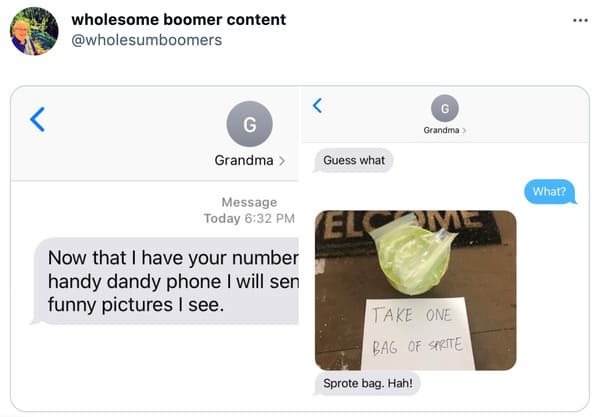Visit the @wholesumboomers handle
The width and height of the screenshot is (599, 417).
click(x=146, y=40)
